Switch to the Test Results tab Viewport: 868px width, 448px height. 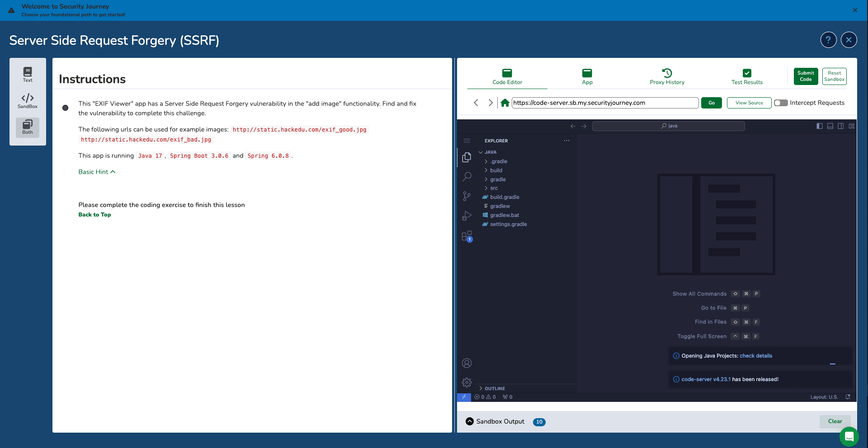click(x=747, y=76)
